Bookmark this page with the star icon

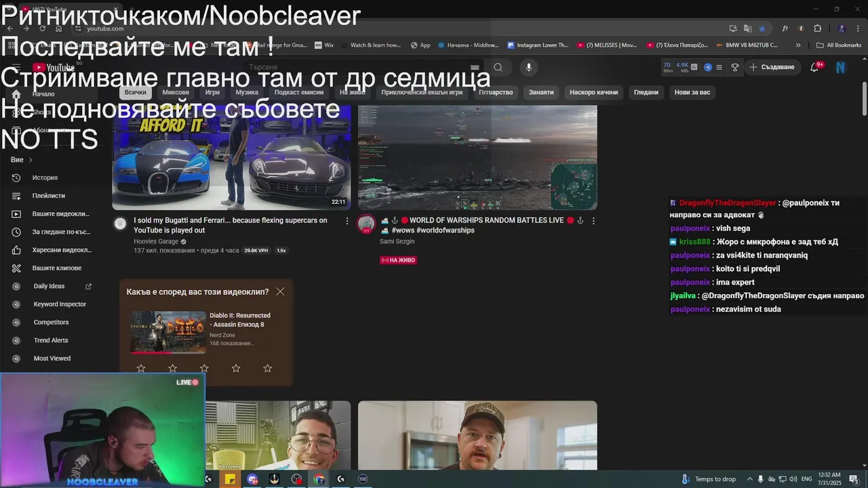[x=762, y=28]
